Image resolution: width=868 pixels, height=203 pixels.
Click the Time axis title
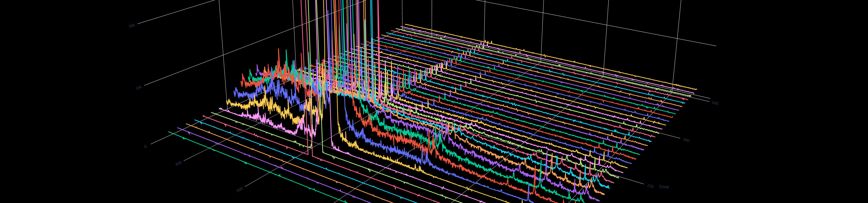(x=663, y=187)
